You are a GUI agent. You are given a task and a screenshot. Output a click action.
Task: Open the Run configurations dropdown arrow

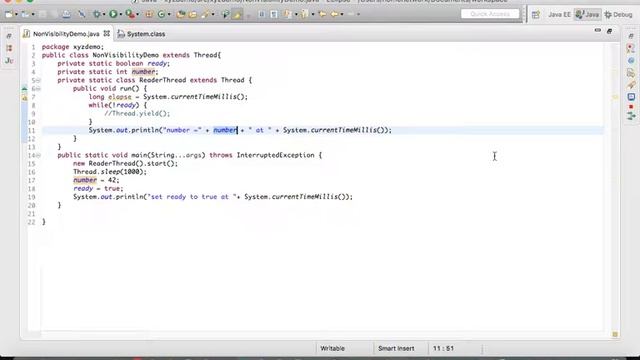coord(121,14)
